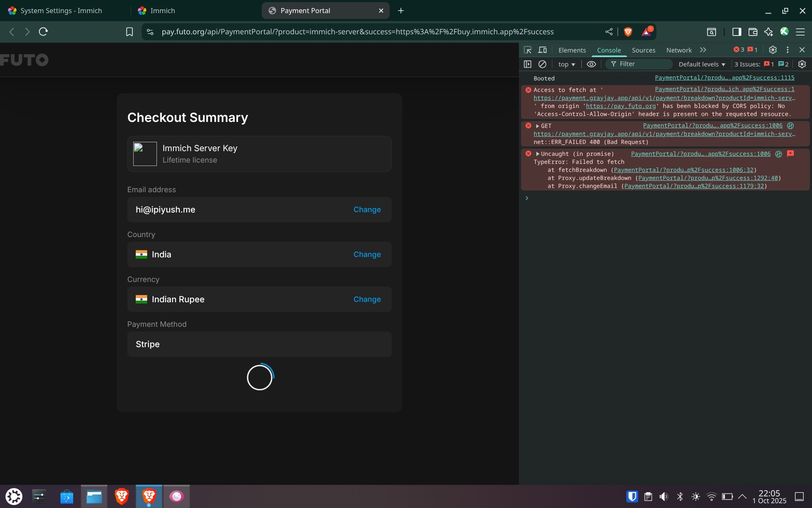Click the inspect element picker icon

pyautogui.click(x=527, y=50)
